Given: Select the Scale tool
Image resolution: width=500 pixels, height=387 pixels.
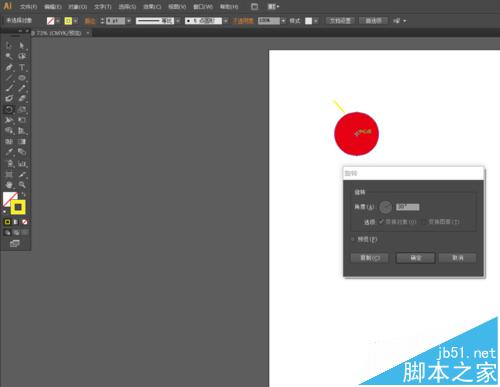Looking at the screenshot, I should point(22,109).
